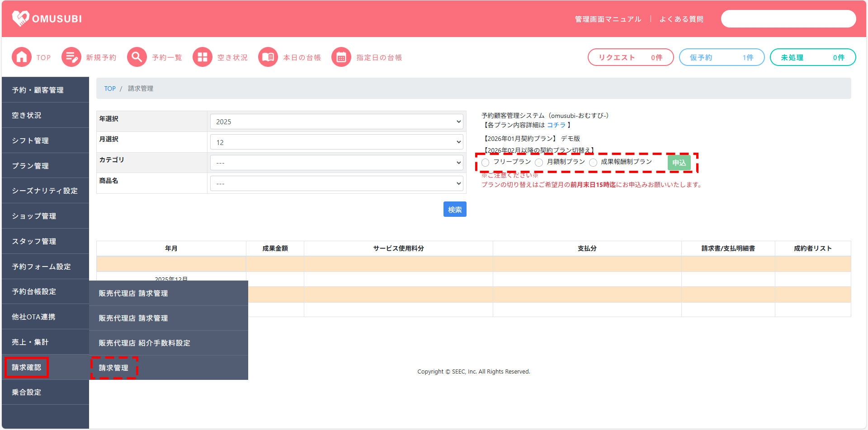Expand the カテゴリ dropdown
This screenshot has width=868, height=430.
coord(336,163)
